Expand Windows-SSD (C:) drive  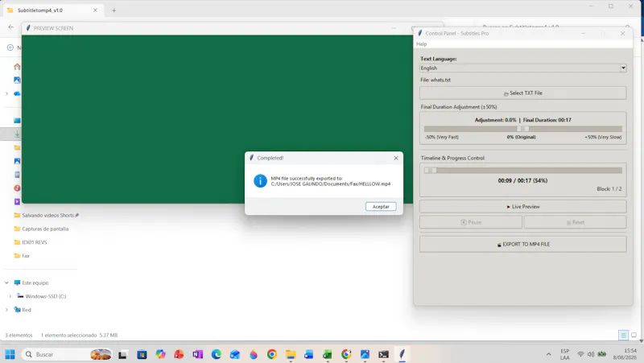coord(10,296)
